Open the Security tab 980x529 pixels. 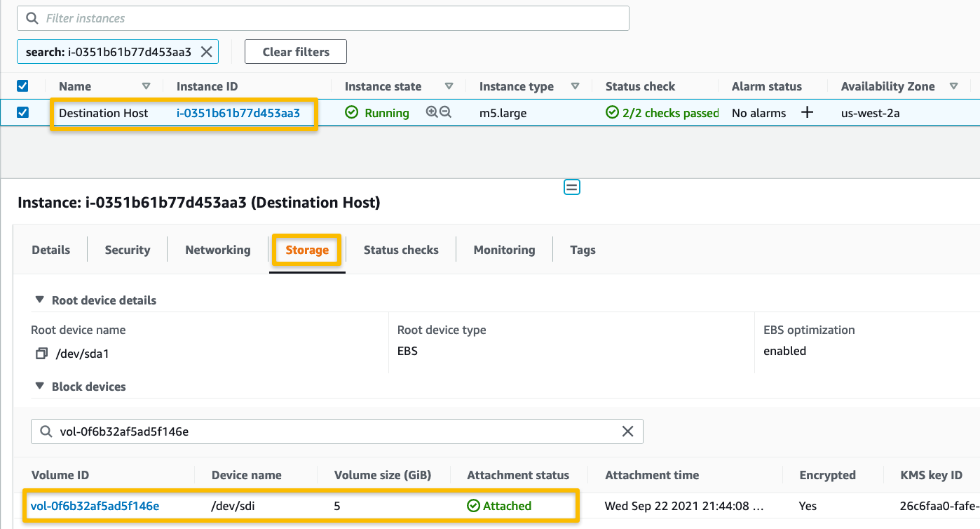coord(127,250)
